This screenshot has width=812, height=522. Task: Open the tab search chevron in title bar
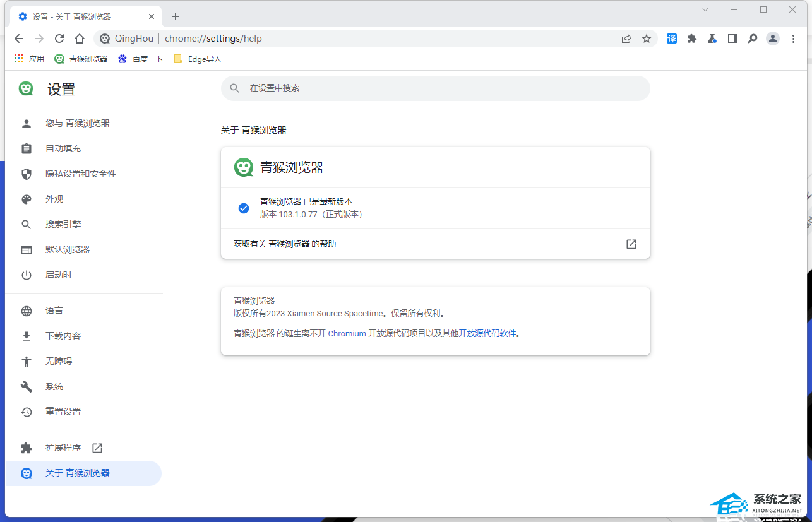(x=705, y=9)
